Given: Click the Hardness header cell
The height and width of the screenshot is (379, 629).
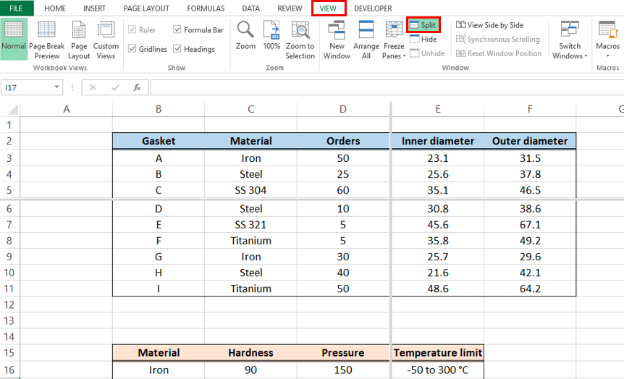Looking at the screenshot, I should point(251,353).
